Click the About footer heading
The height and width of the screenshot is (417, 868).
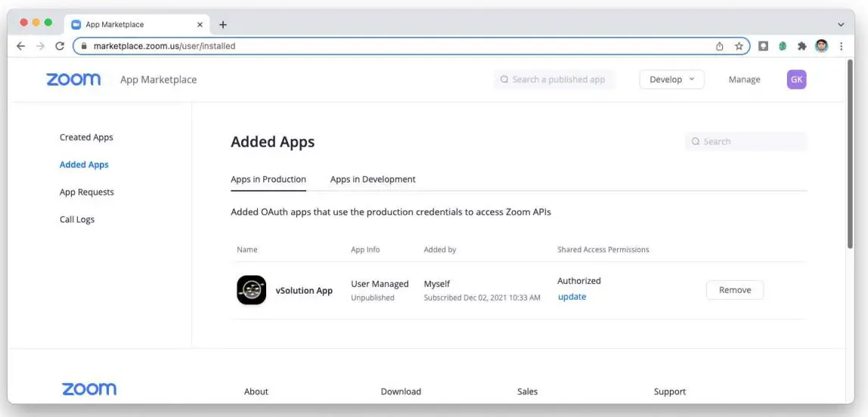tap(256, 391)
